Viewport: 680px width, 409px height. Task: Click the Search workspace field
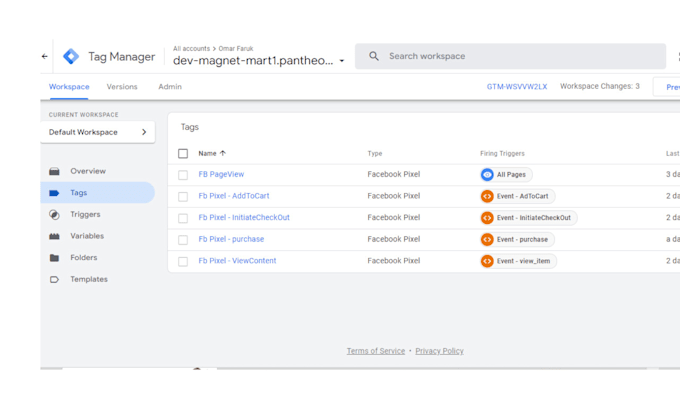pyautogui.click(x=510, y=56)
